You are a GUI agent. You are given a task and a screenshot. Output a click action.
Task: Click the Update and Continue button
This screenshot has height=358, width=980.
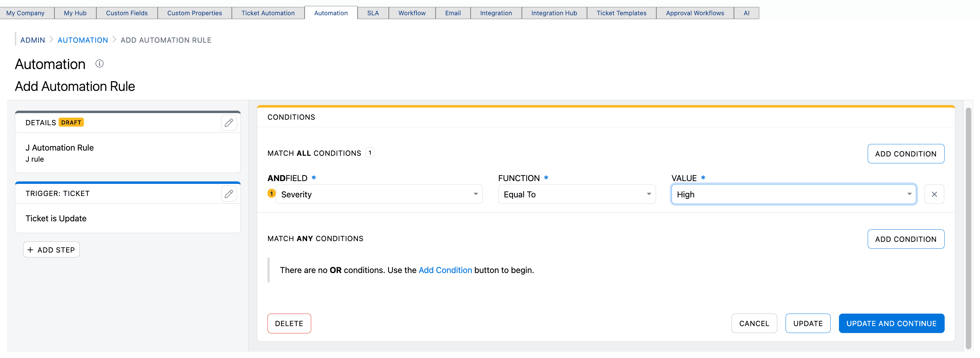(891, 323)
